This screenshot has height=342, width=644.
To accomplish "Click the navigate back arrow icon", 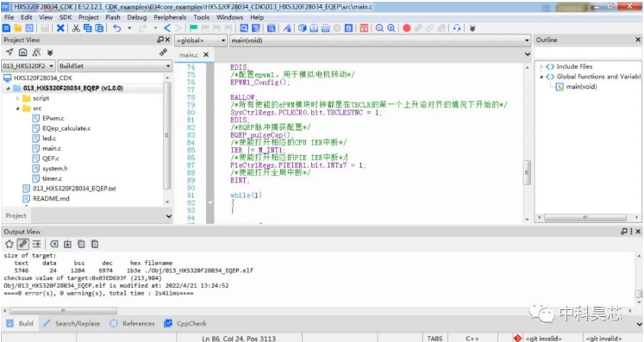I will coord(167,28).
